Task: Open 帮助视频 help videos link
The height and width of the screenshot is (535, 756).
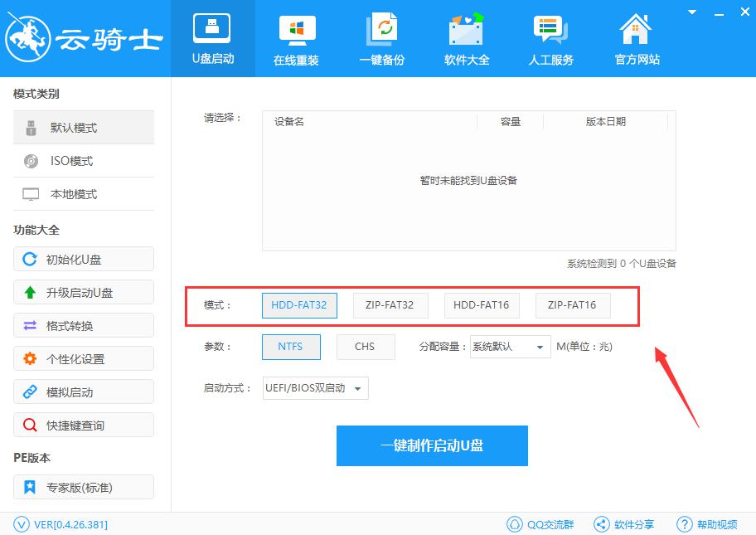Action: tap(708, 524)
